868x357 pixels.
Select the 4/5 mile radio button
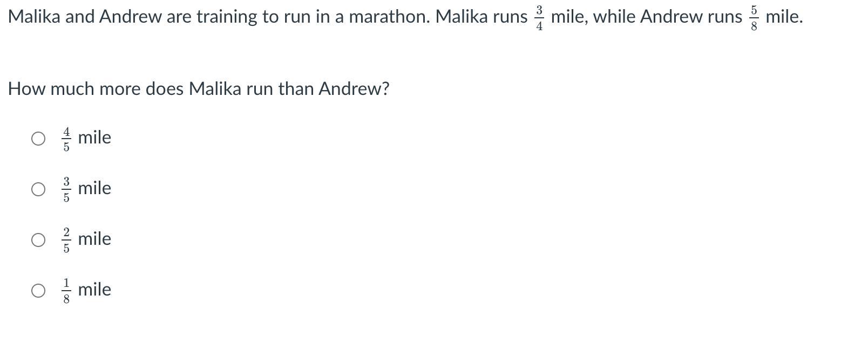click(38, 139)
